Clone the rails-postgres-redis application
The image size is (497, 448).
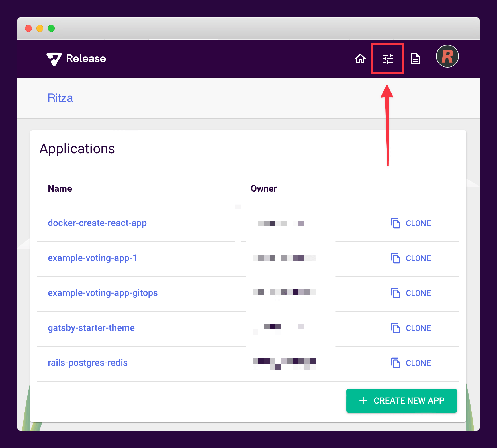[411, 363]
